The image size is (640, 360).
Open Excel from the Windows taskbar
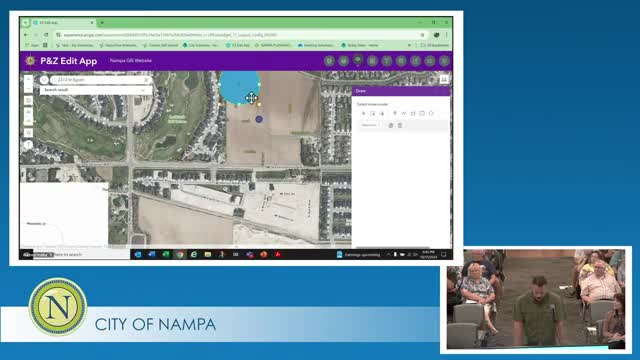coord(166,254)
